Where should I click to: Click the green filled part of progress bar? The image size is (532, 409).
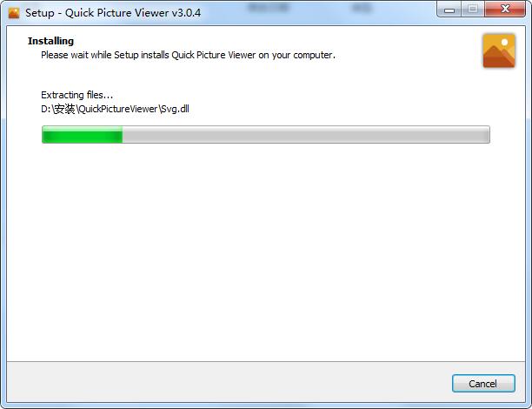click(82, 135)
